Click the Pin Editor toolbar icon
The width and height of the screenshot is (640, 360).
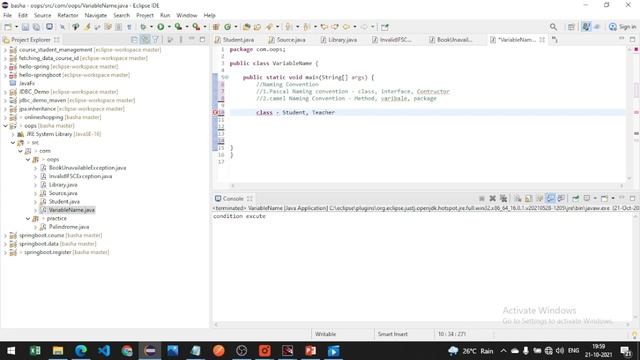pyautogui.click(x=384, y=27)
